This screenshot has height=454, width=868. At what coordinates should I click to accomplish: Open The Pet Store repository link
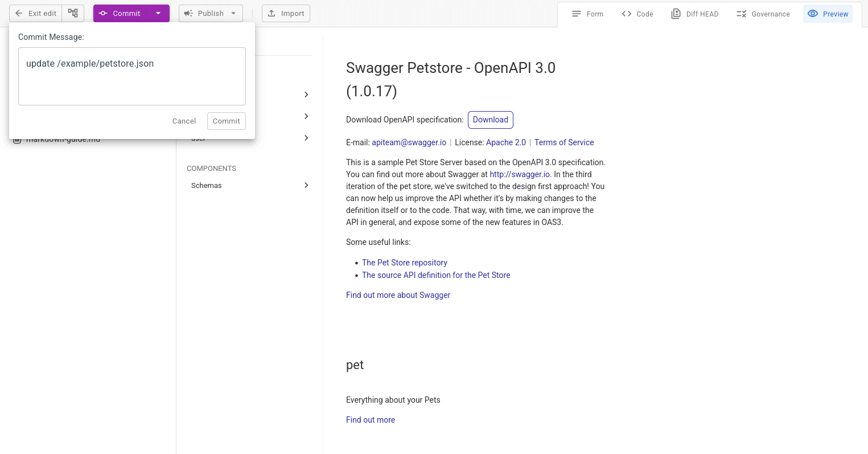(405, 263)
